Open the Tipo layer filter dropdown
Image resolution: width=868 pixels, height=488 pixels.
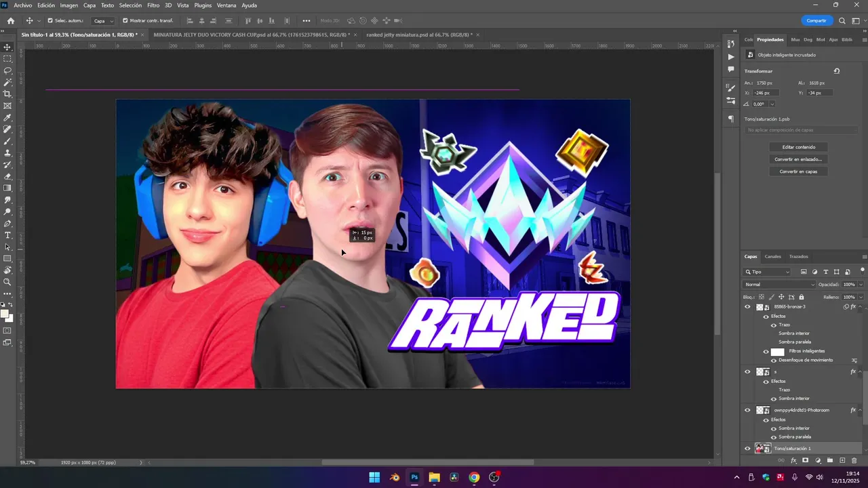coord(768,272)
